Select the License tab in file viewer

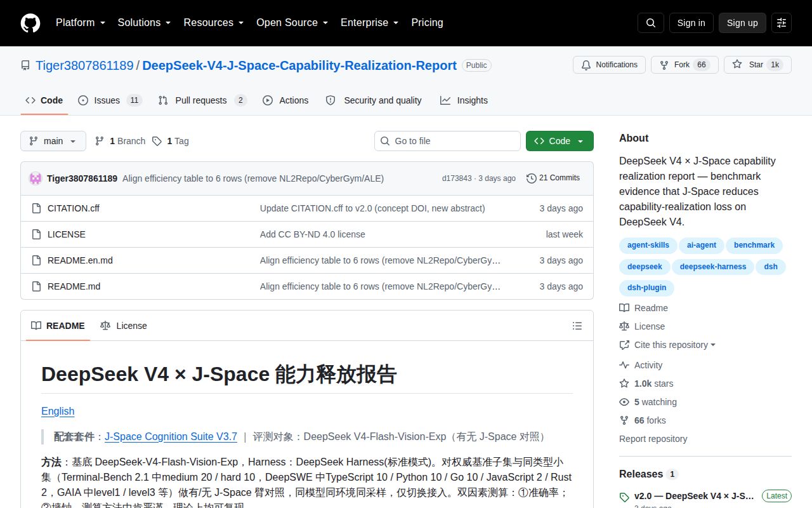click(x=124, y=326)
